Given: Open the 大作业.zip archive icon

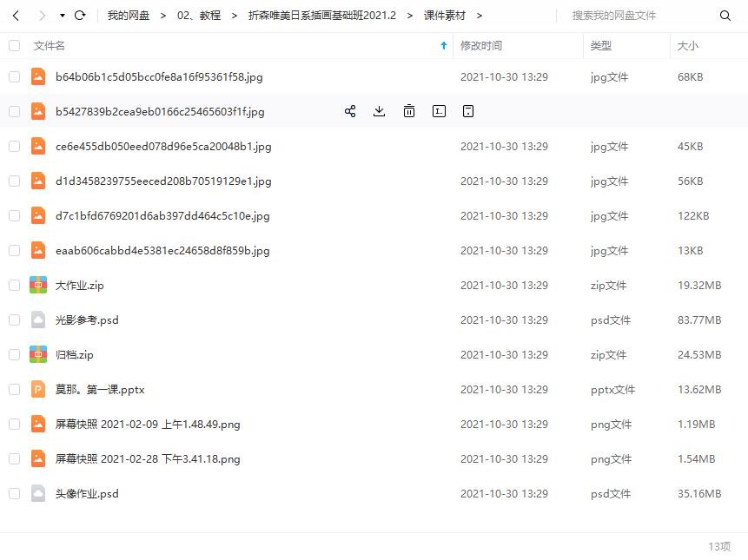Looking at the screenshot, I should coord(38,285).
